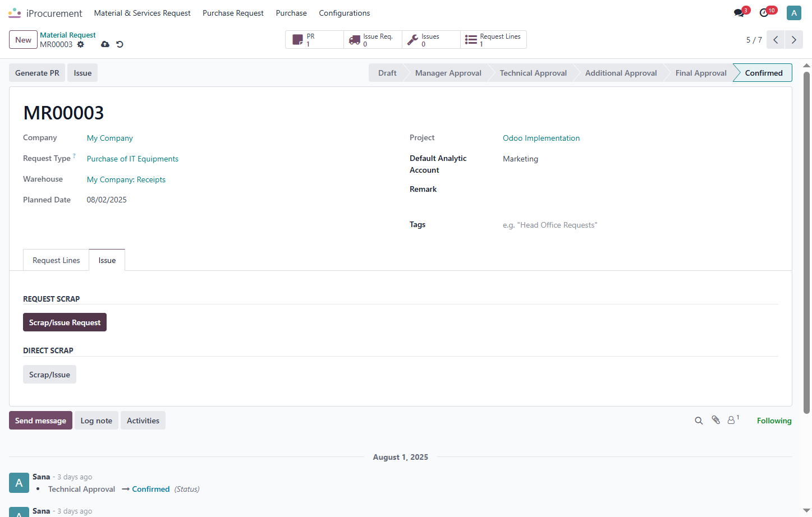
Task: Open the Purchase Request menu
Action: tap(233, 13)
